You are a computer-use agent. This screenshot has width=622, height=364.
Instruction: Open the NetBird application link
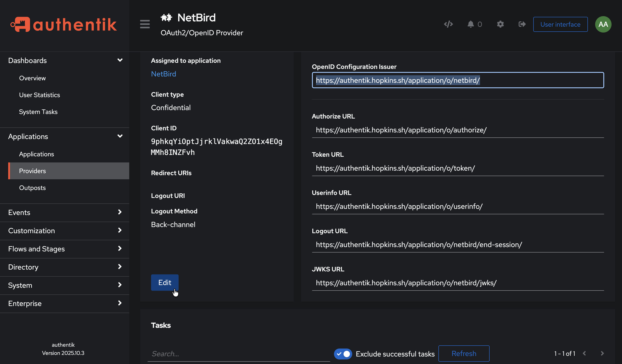coord(163,73)
